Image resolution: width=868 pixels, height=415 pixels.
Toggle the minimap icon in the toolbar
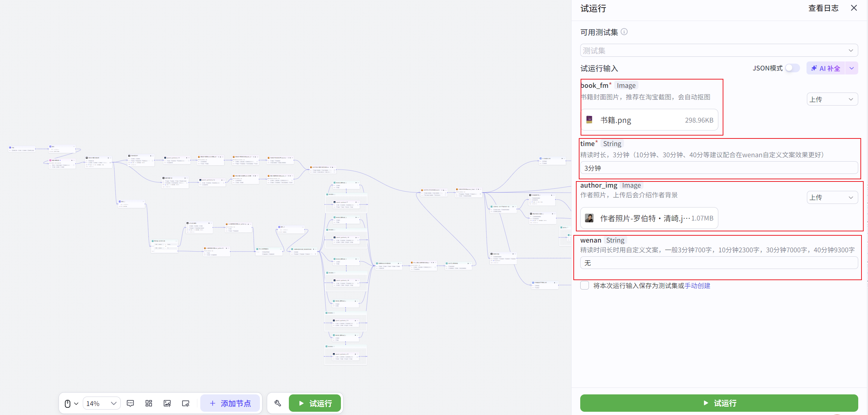(x=186, y=403)
